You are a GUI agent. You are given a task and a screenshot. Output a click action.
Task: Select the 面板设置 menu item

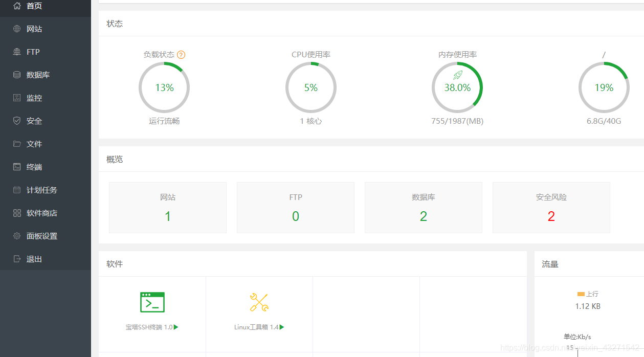[46, 236]
